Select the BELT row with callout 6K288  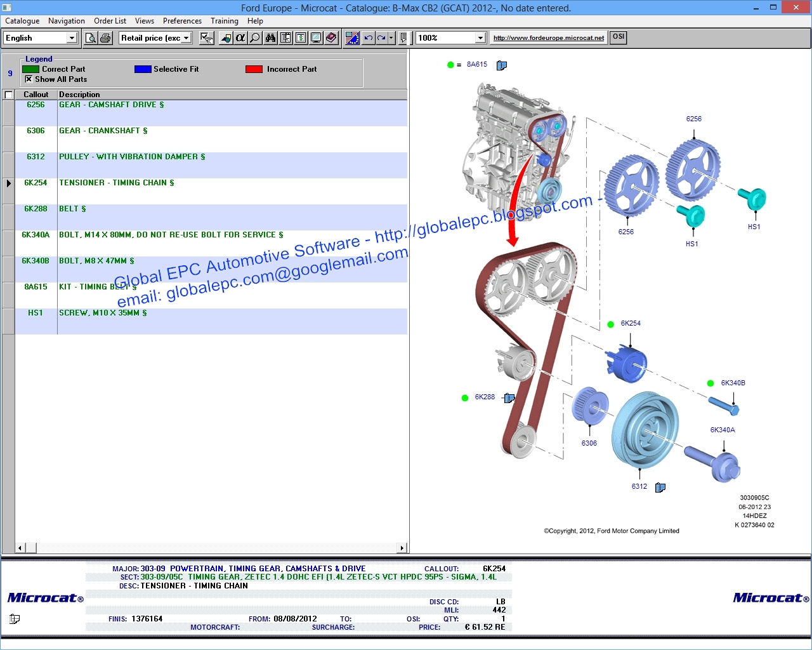click(211, 217)
